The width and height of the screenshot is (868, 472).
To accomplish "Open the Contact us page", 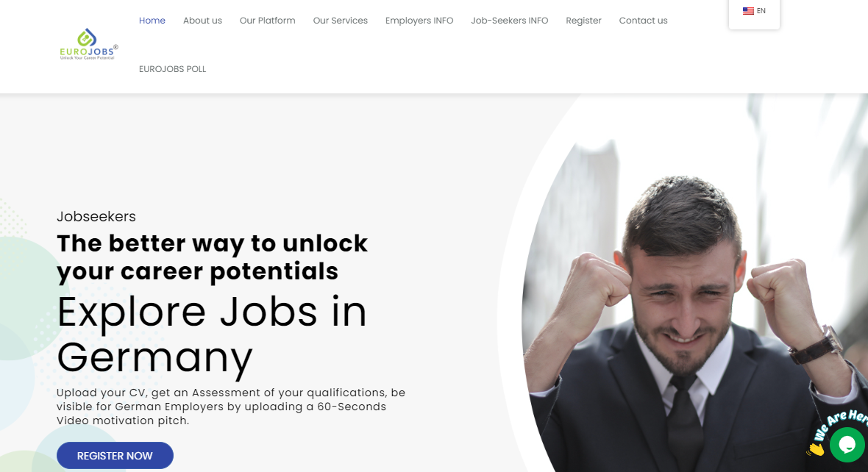I will click(x=643, y=21).
